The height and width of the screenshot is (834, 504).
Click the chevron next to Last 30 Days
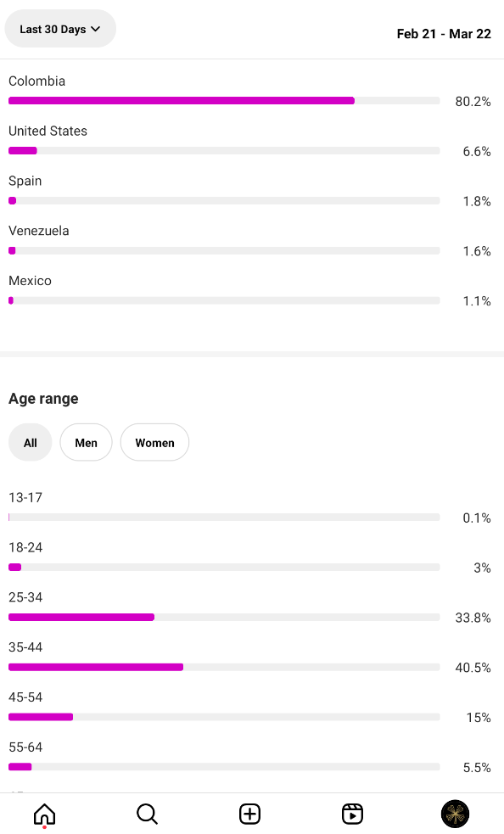(x=95, y=29)
